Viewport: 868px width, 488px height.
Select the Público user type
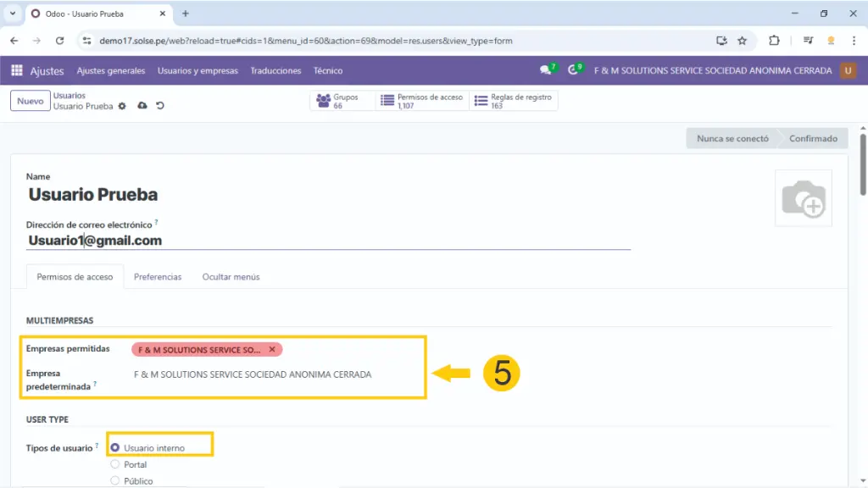115,480
